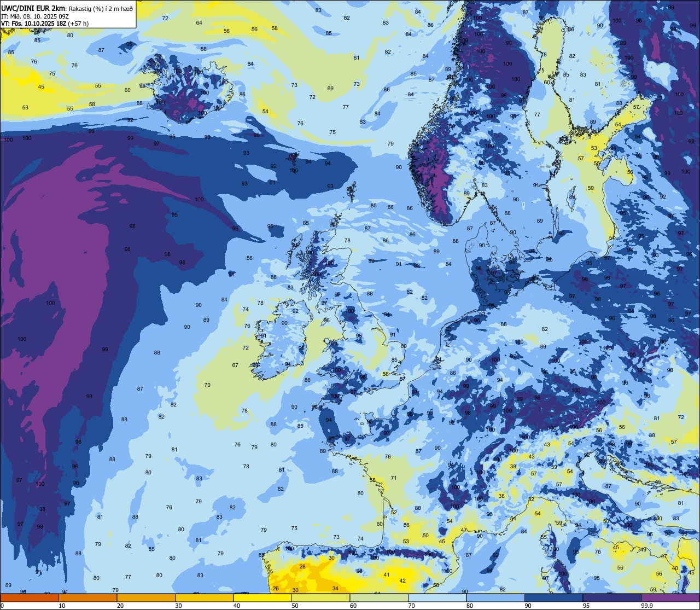The height and width of the screenshot is (610, 700).
Task: Click the 95–99.9% indigo legend swatch
Action: 612,597
